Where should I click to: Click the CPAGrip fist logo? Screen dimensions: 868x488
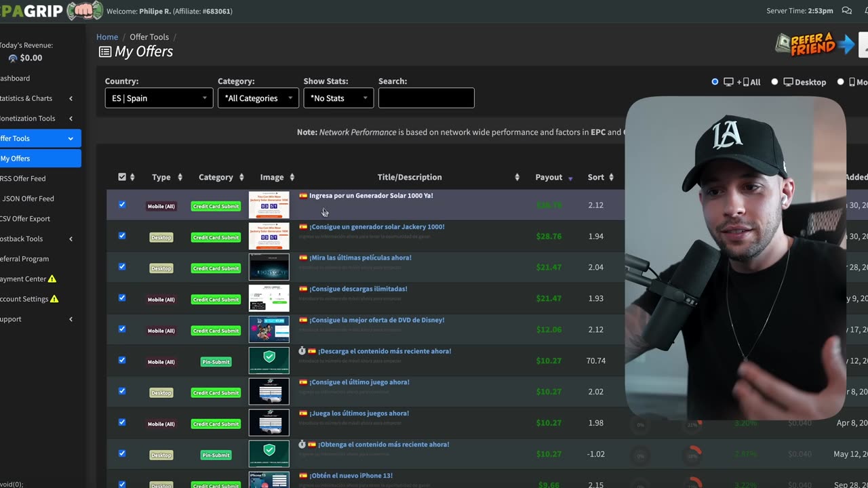[85, 11]
